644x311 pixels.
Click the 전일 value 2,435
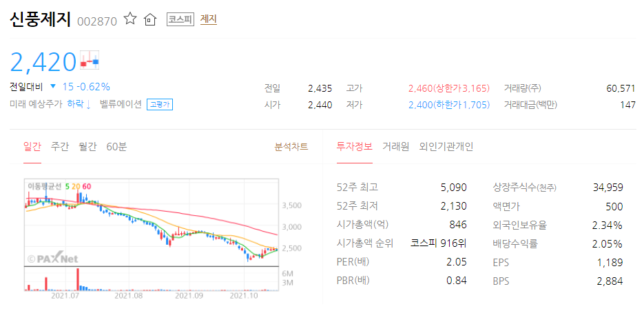click(320, 88)
